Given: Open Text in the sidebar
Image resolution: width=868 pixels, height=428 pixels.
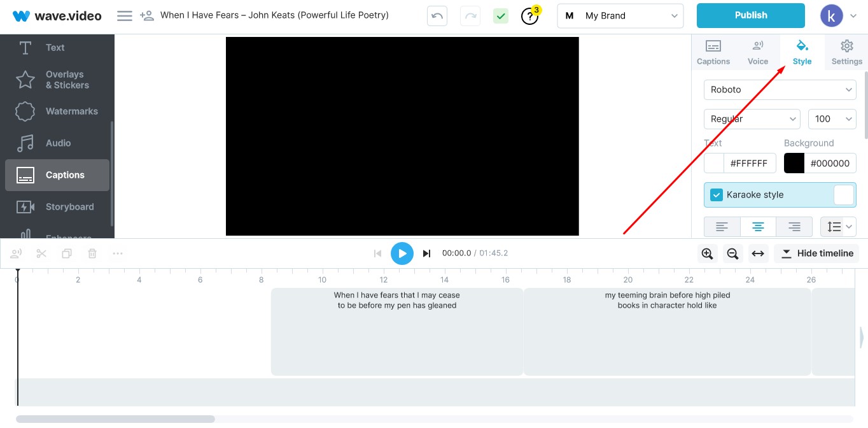Looking at the screenshot, I should coord(57,47).
